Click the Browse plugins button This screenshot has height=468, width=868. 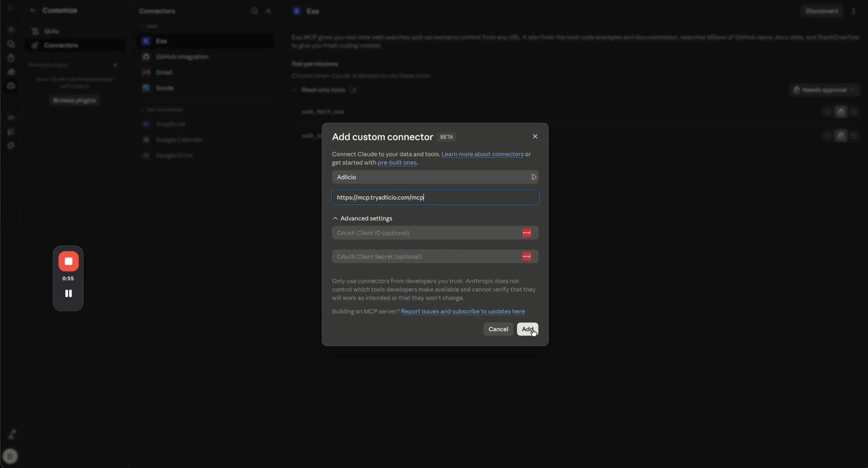point(75,100)
